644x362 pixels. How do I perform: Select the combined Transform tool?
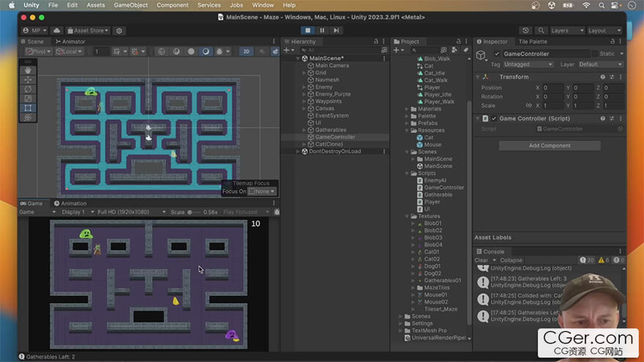28,118
